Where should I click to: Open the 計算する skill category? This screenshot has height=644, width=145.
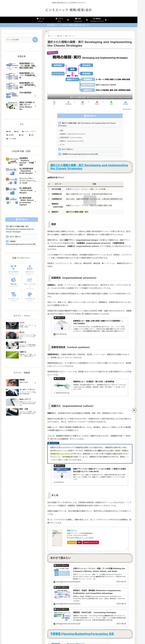tap(22, 345)
